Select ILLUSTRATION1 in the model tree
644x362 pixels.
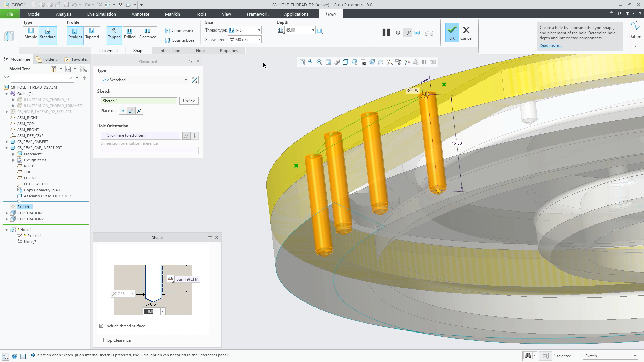[x=30, y=213]
